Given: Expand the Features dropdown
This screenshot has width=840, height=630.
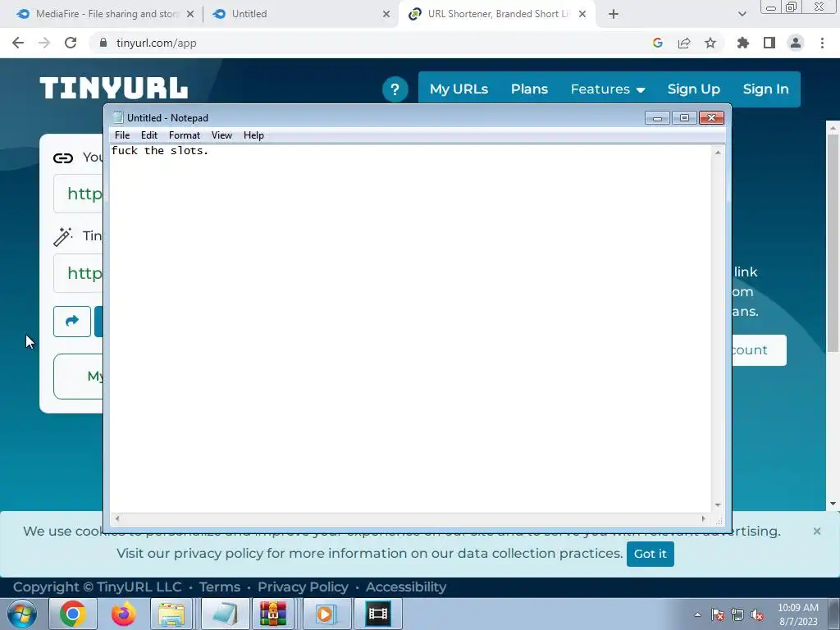Looking at the screenshot, I should pos(608,89).
